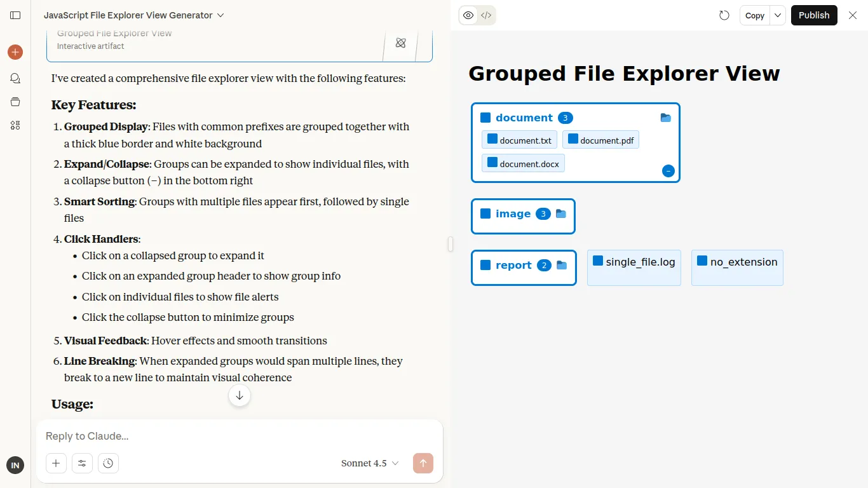The image size is (868, 488).
Task: Switch to artifact preview eye view
Action: pos(468,15)
